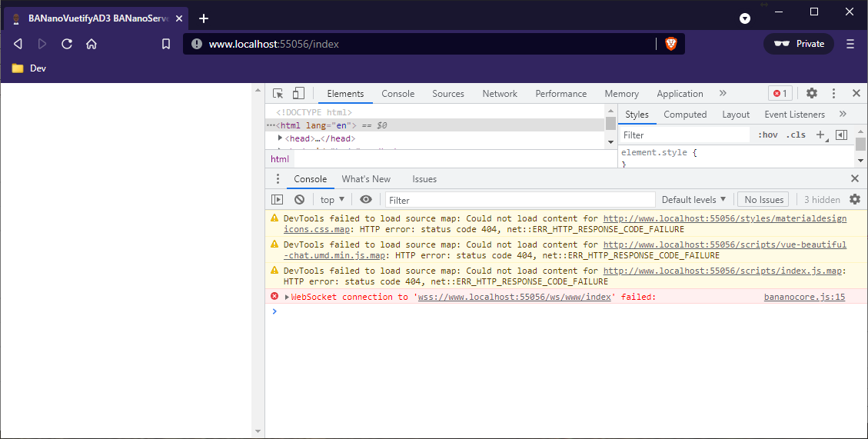Open a new browser tab
Image resolution: width=868 pixels, height=439 pixels.
point(204,18)
